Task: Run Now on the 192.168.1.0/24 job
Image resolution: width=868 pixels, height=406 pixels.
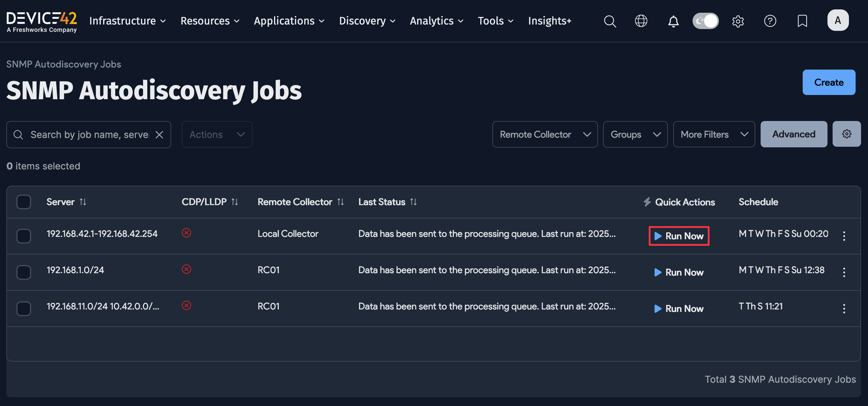Action: 679,272
